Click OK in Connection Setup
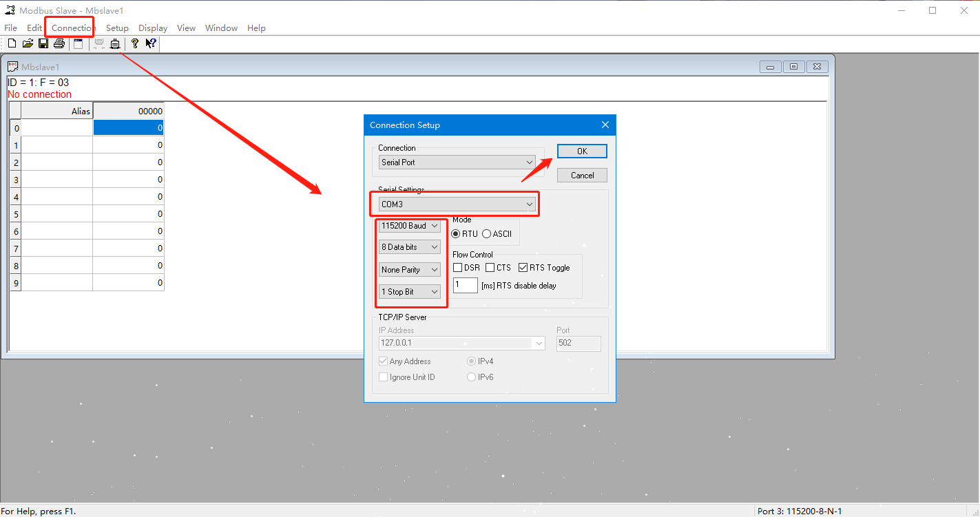980x517 pixels. point(582,151)
